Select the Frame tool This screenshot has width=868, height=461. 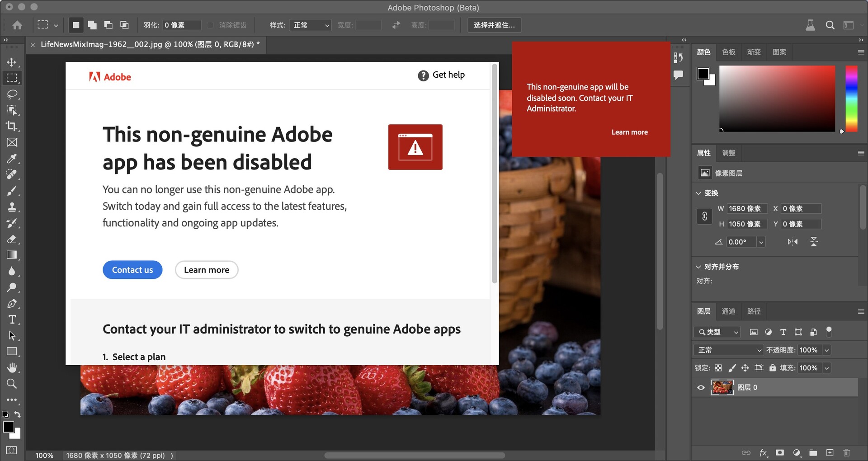(x=12, y=142)
